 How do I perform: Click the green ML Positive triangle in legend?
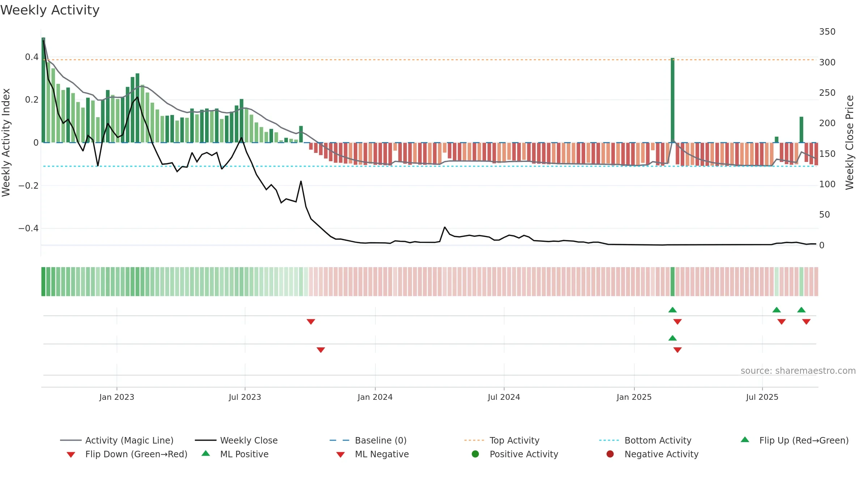click(x=206, y=453)
